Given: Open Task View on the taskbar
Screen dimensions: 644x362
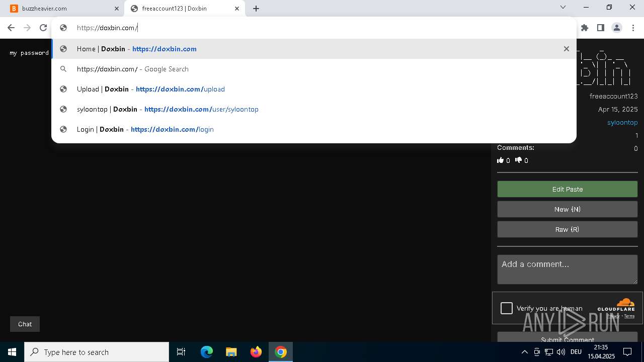Looking at the screenshot, I should tap(181, 352).
